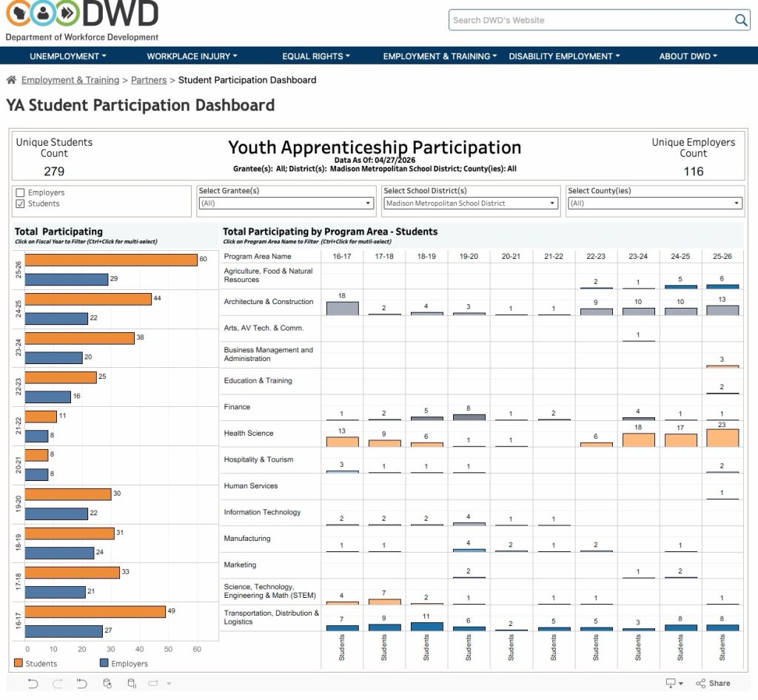
Task: Open the Select School District(s) dropdown
Action: click(470, 203)
